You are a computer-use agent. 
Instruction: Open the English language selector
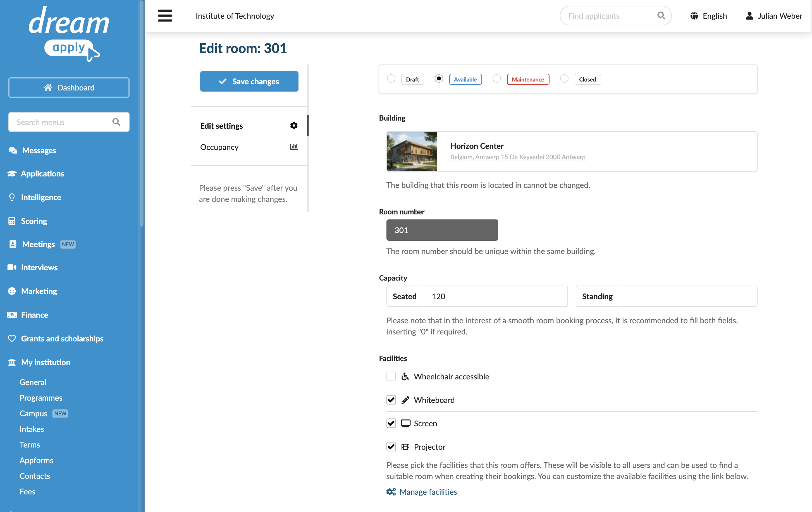click(708, 16)
